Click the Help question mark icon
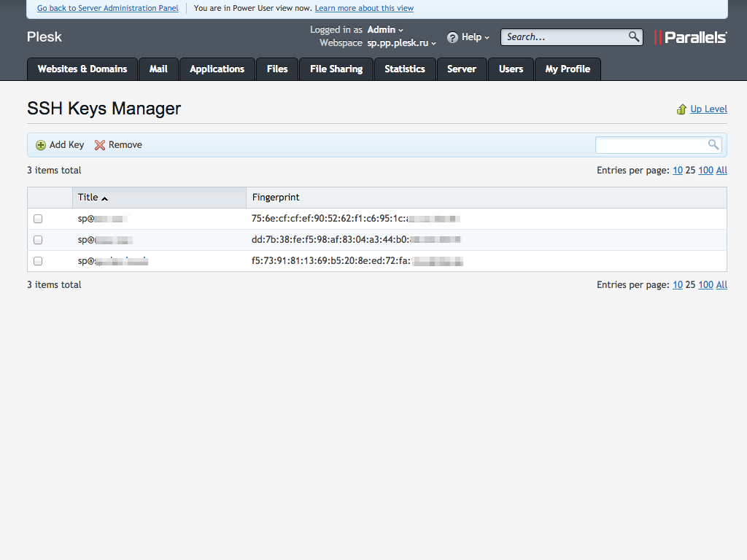The width and height of the screenshot is (747, 560). tap(452, 37)
